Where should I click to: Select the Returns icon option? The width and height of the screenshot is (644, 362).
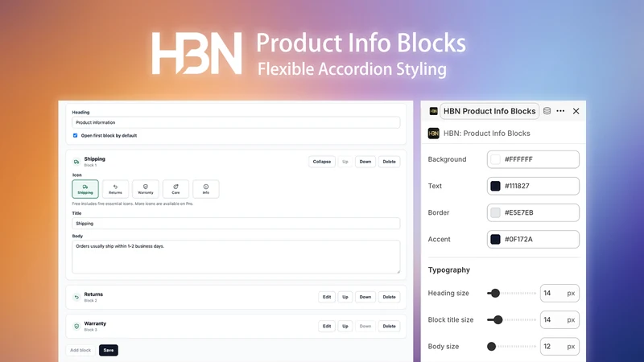pos(115,189)
